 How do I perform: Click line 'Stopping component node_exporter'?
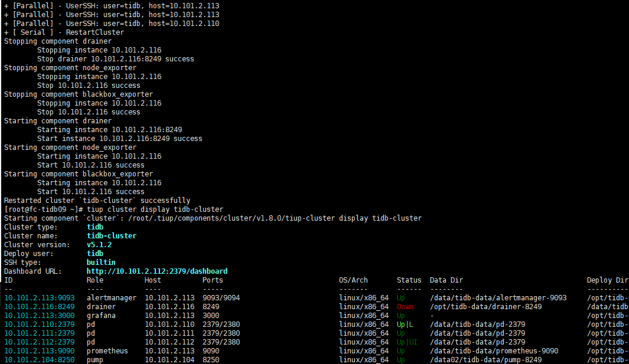[70, 68]
